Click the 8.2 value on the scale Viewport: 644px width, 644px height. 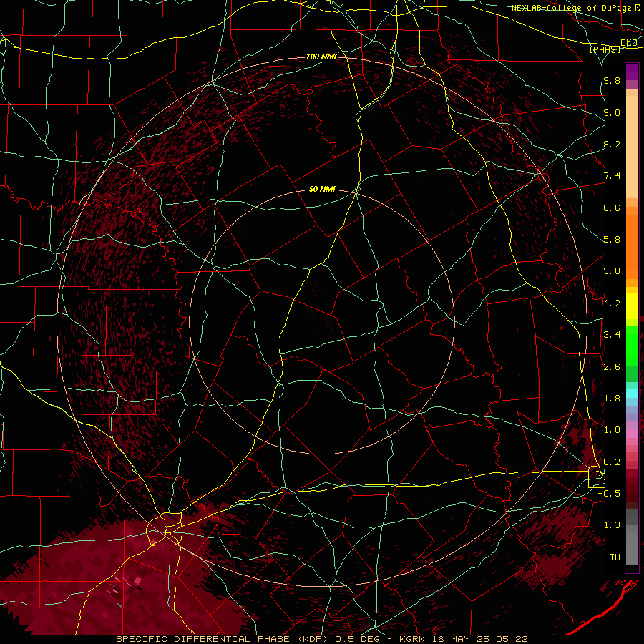click(612, 144)
